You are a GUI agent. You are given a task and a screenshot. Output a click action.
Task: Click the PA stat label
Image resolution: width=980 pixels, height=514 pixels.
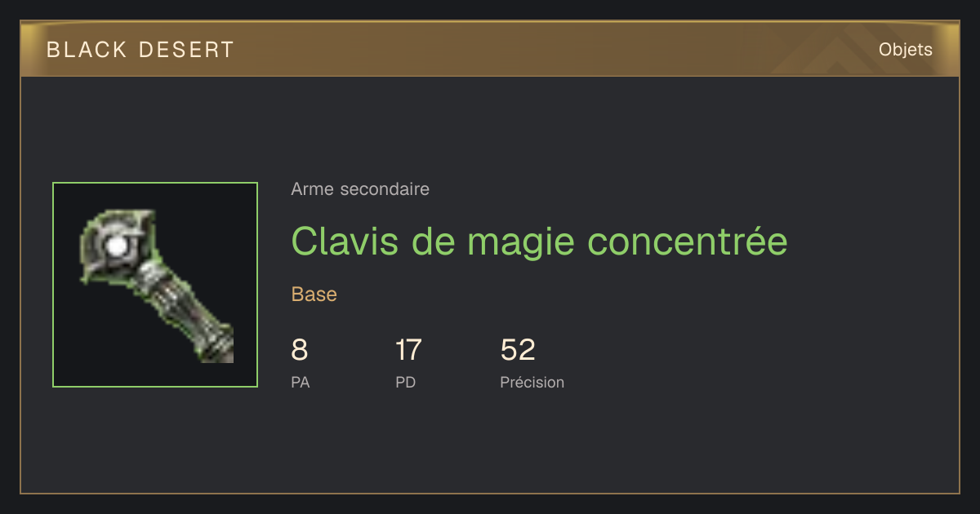coord(301,382)
